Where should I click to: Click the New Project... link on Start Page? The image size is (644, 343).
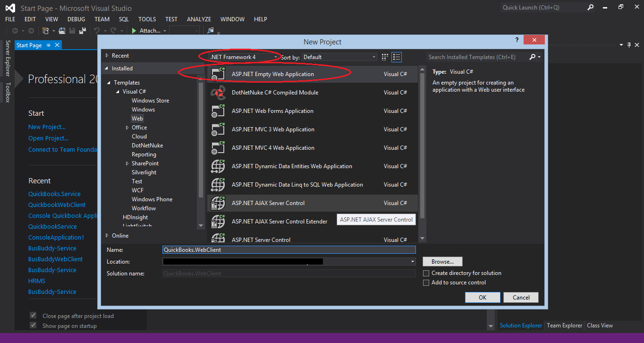tap(47, 127)
